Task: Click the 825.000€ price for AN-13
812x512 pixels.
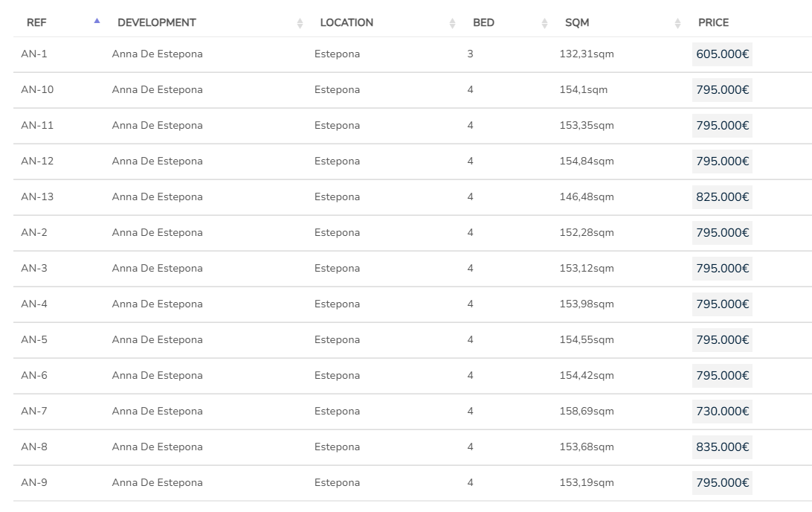Action: coord(722,197)
